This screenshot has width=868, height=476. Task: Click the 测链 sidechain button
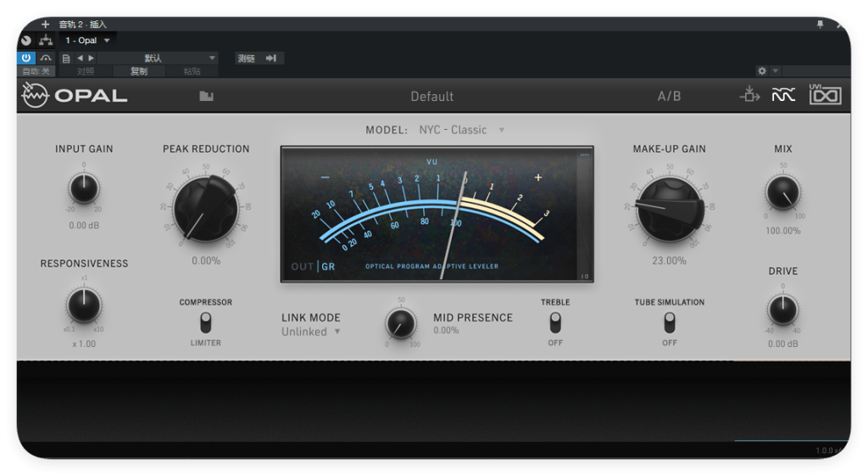246,59
